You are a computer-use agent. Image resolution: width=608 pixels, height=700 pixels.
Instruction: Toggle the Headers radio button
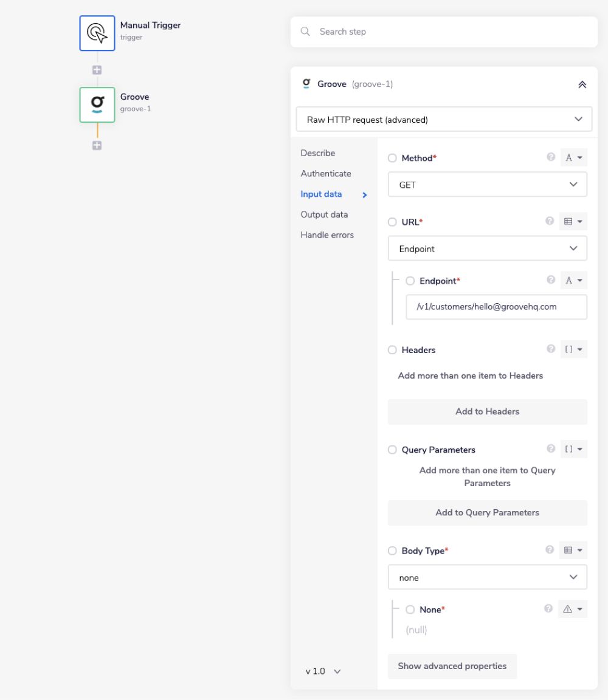[x=392, y=350]
